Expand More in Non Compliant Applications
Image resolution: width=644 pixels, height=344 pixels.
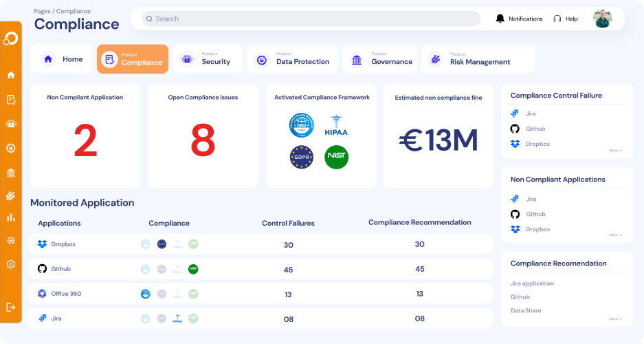[x=615, y=235]
